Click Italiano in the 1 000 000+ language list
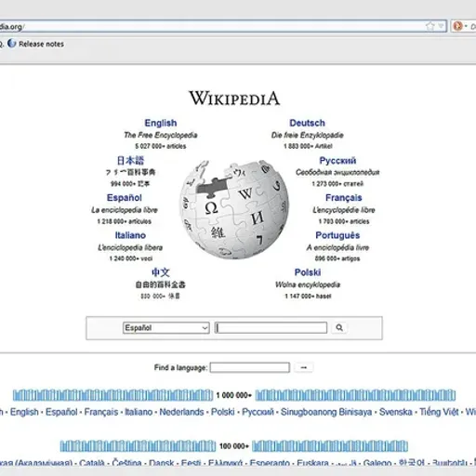 click(x=139, y=412)
